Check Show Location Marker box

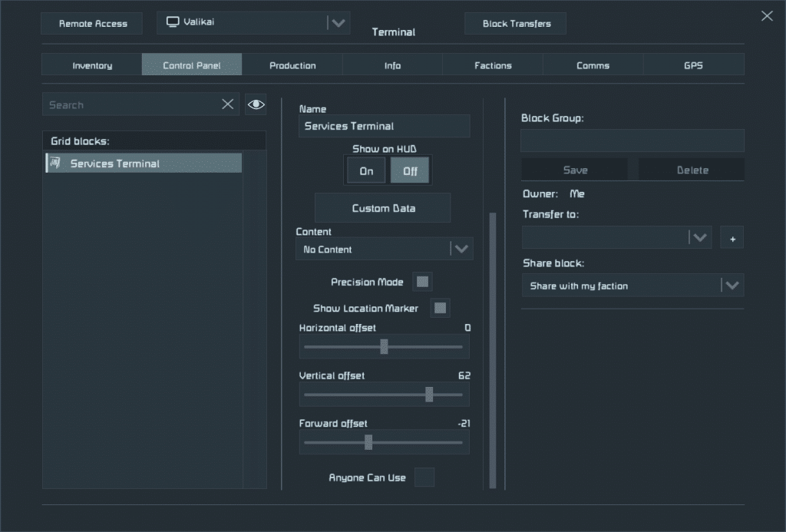(440, 308)
